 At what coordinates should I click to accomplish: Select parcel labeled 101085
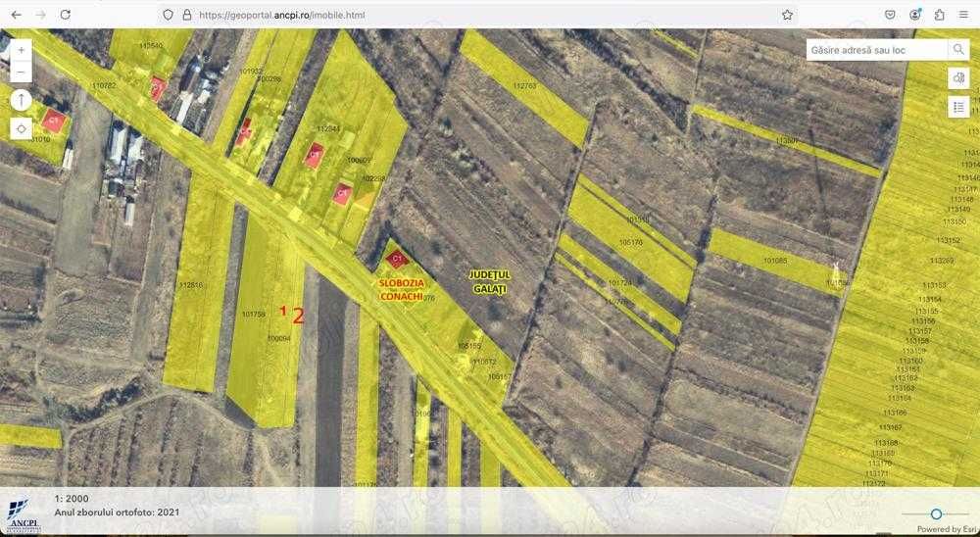[775, 260]
